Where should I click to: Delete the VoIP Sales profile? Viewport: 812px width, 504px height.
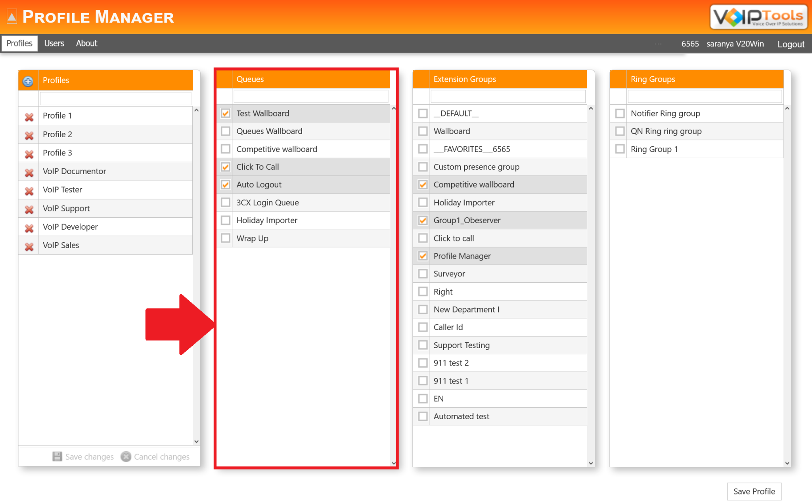click(28, 246)
